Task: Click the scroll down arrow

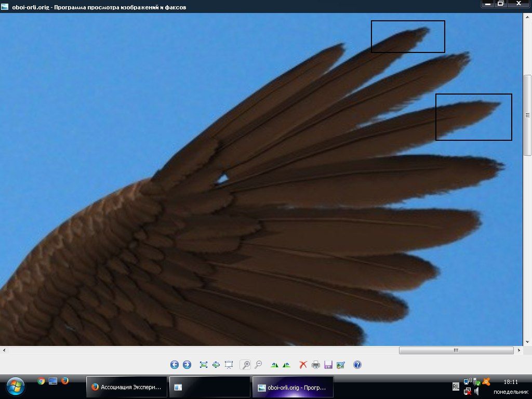Action: 527,342
